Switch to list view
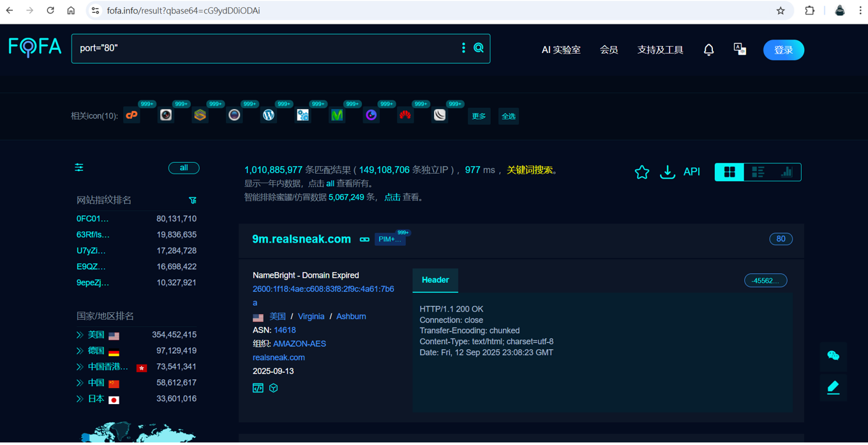868x445 pixels. (758, 172)
